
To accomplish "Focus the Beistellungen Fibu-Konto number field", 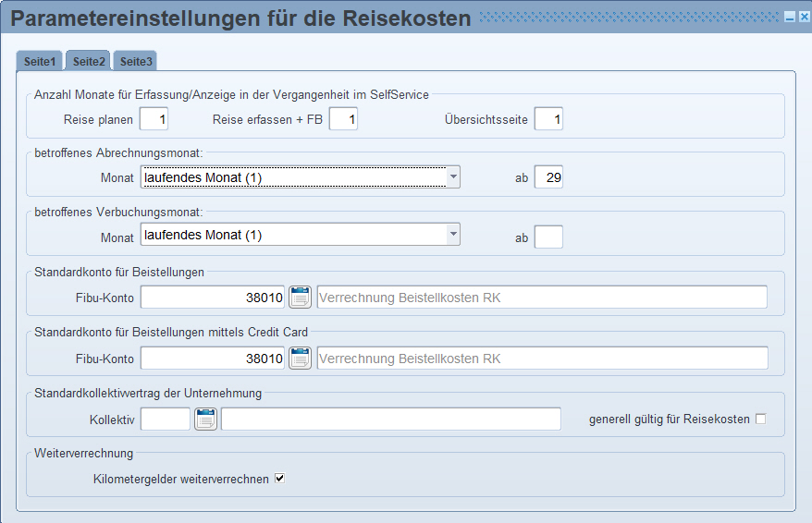I will (x=213, y=298).
